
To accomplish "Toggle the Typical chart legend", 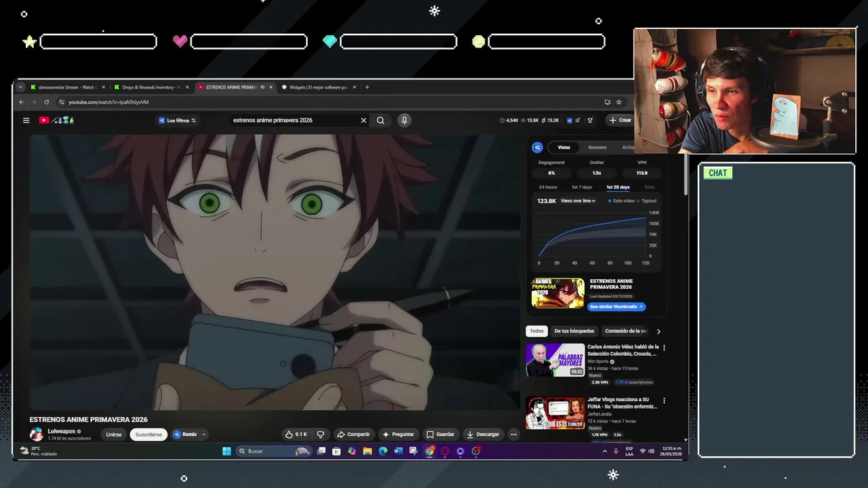I will click(647, 201).
